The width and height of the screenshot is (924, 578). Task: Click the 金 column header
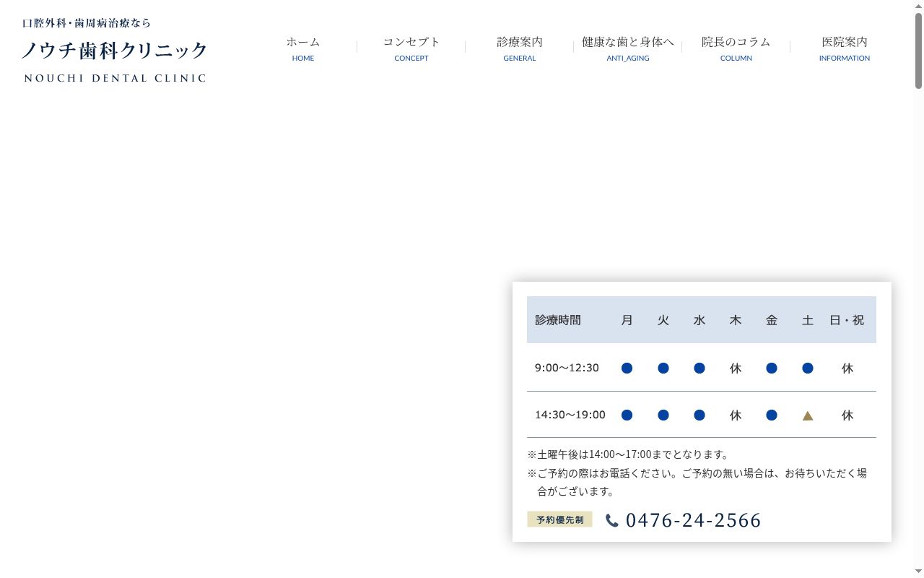(x=772, y=320)
